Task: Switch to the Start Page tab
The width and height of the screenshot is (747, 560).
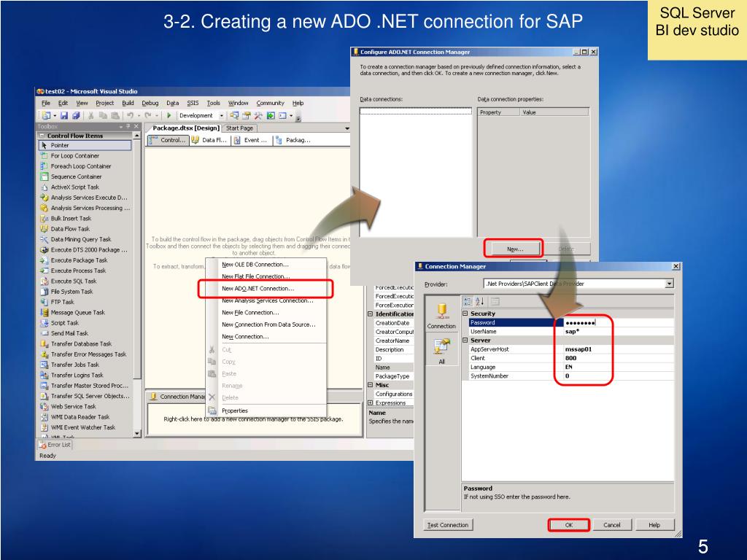Action: coord(239,128)
